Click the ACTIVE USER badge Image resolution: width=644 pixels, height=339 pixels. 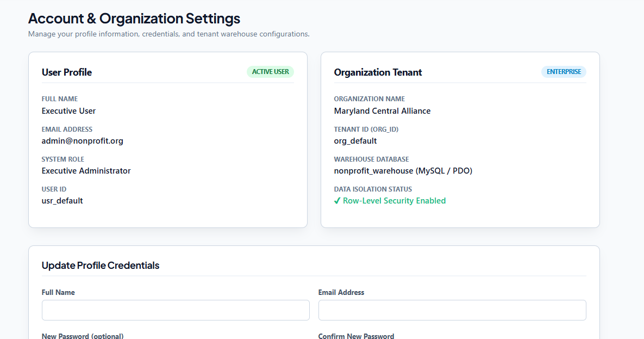tap(270, 72)
